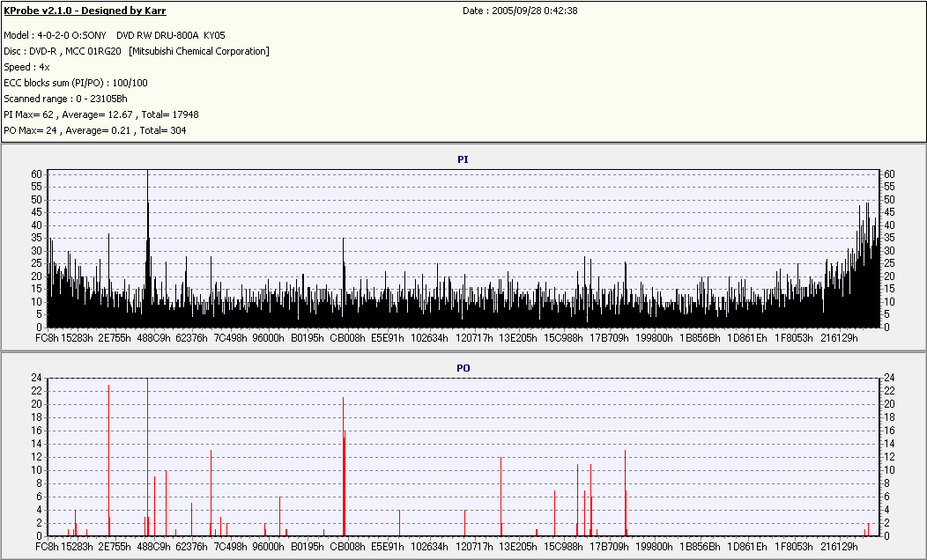Click the red PO spike at 17B709h
The image size is (927, 560).
coord(626,493)
